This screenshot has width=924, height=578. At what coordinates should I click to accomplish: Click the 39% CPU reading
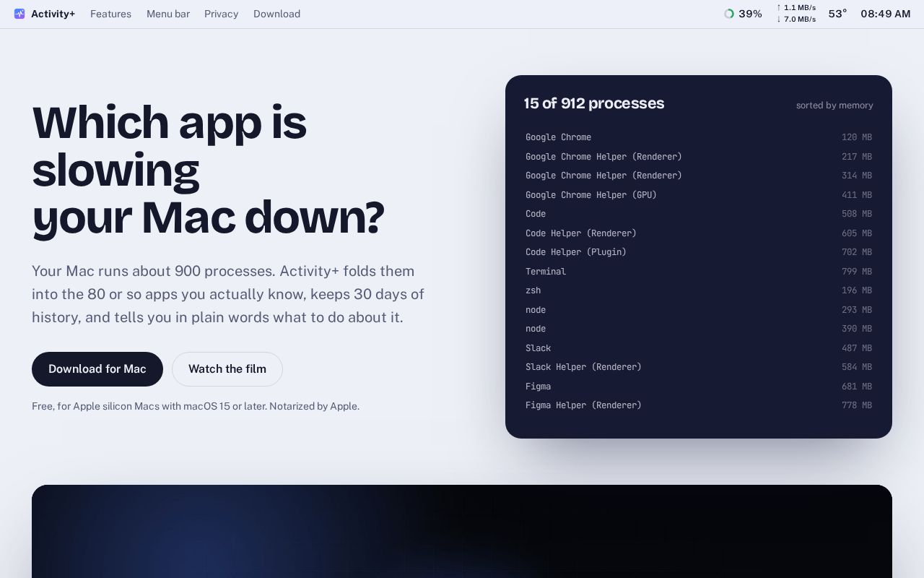point(750,14)
